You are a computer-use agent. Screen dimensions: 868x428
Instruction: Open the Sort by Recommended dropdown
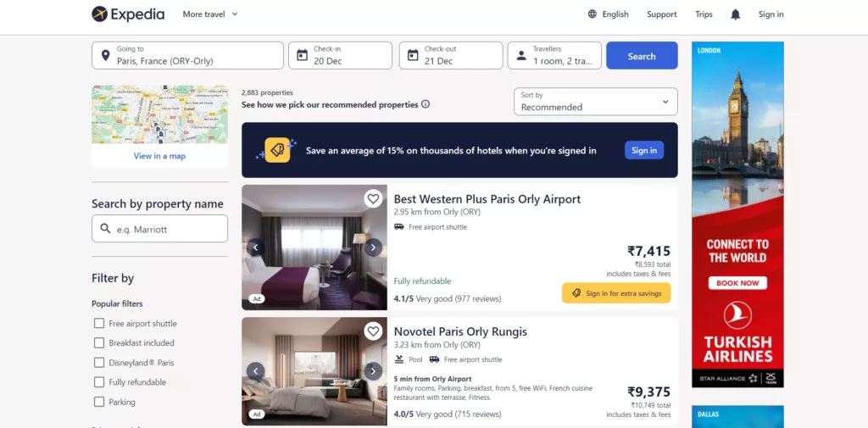point(596,102)
